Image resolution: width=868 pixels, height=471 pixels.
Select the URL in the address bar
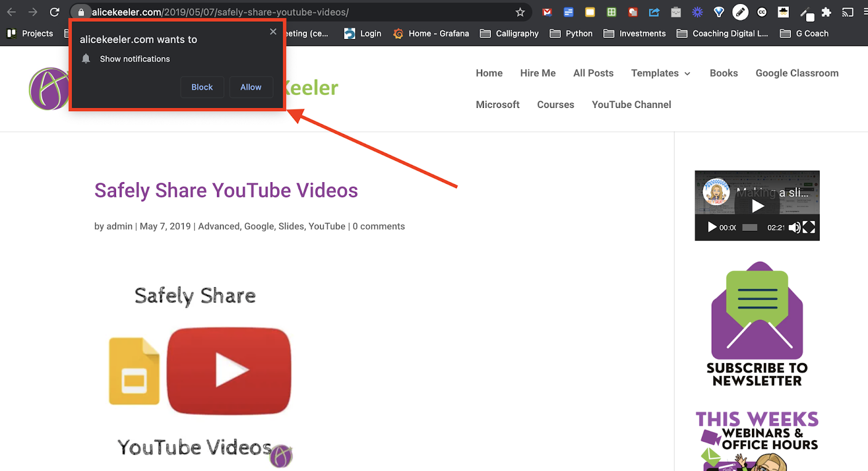click(x=220, y=12)
